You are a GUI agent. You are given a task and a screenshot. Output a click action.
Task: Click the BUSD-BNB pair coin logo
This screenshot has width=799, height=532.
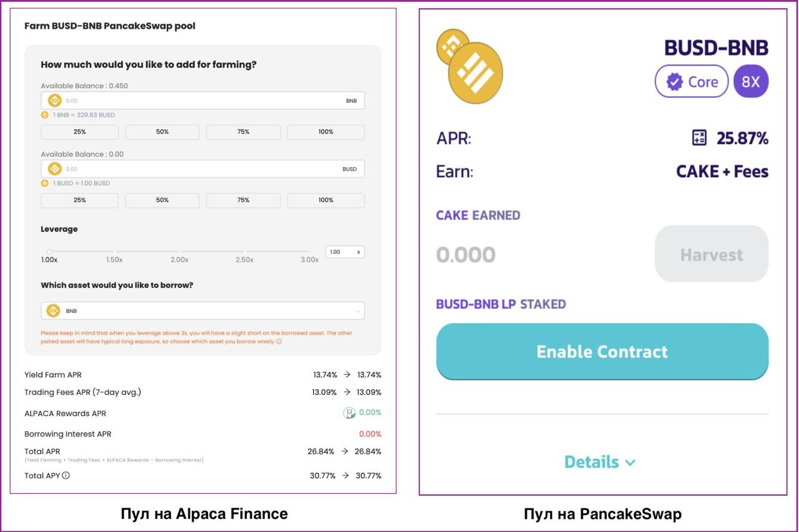(470, 65)
